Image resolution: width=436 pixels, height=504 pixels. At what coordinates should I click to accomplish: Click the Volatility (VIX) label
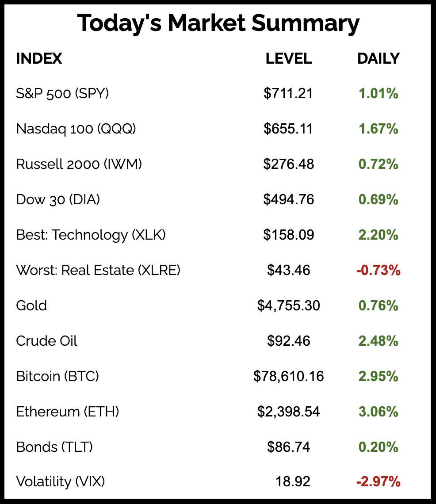[61, 481]
